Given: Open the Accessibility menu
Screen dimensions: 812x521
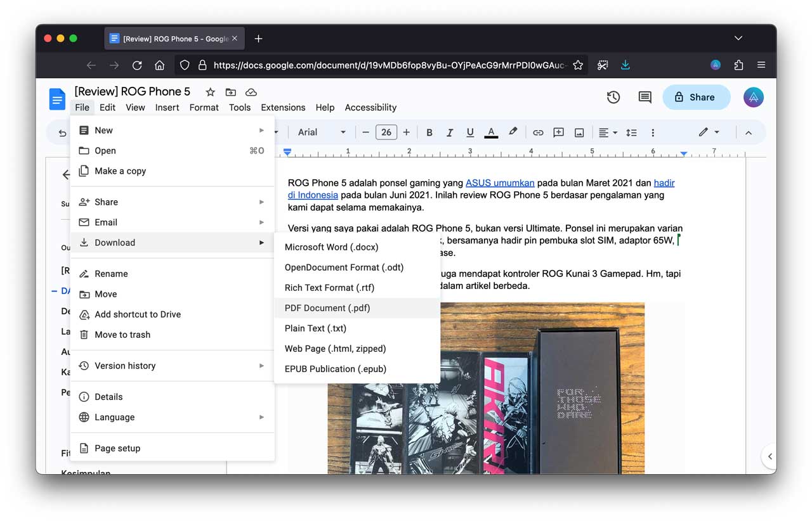Looking at the screenshot, I should pos(370,108).
